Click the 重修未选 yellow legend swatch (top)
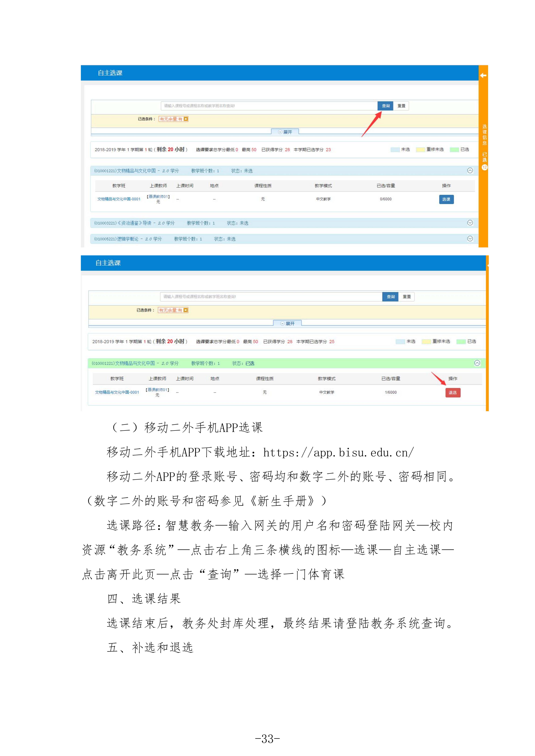The image size is (535, 756). [420, 150]
